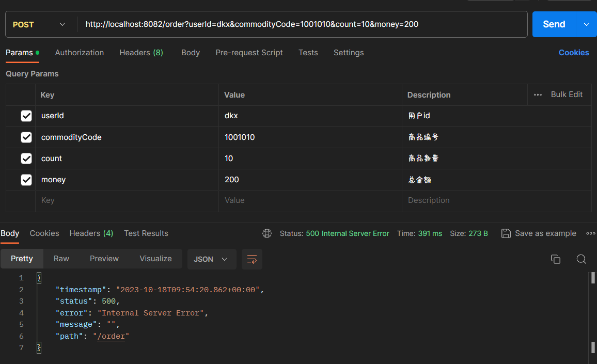The image size is (597, 364).
Task: Click Bulk Edit for query params
Action: (x=567, y=94)
